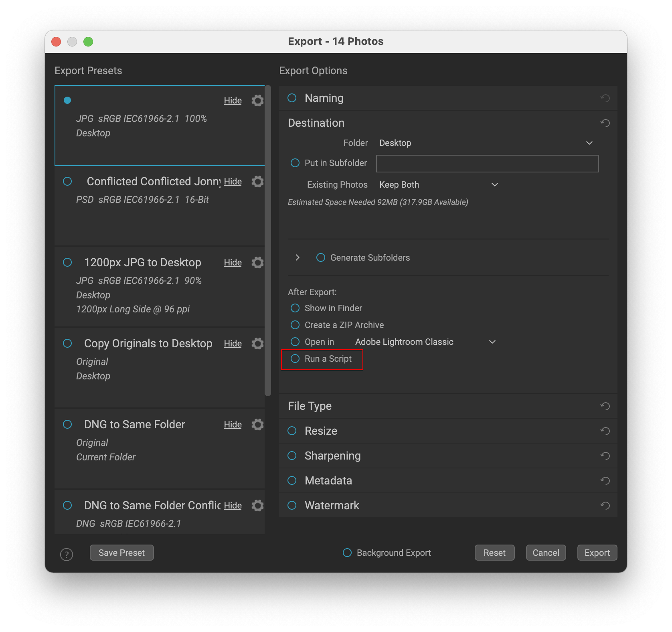Reset the Destination section with its undo arrow
Image resolution: width=672 pixels, height=632 pixels.
[x=605, y=123]
